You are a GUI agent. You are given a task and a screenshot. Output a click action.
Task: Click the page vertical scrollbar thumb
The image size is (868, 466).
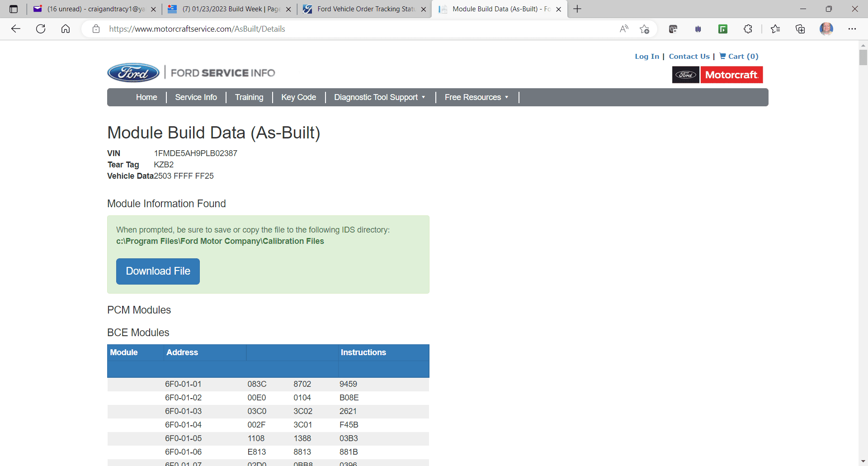[863, 57]
